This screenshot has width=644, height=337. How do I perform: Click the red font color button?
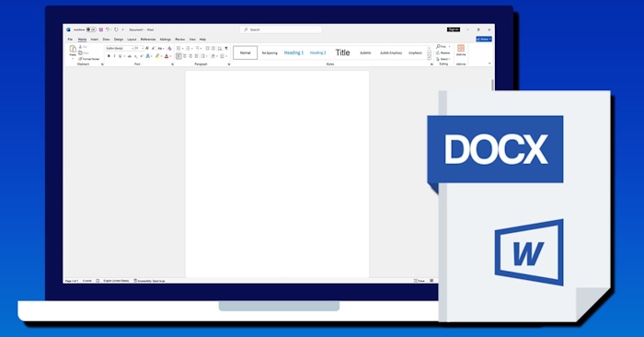tap(167, 56)
